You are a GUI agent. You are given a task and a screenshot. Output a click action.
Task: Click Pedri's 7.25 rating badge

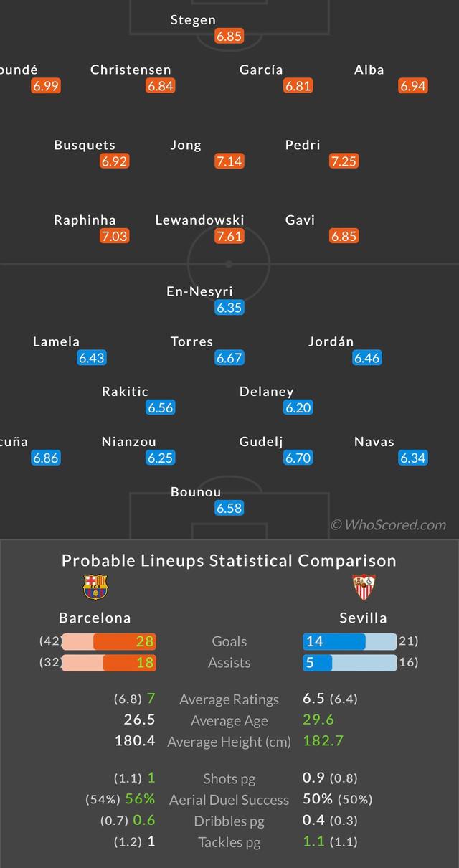[344, 161]
